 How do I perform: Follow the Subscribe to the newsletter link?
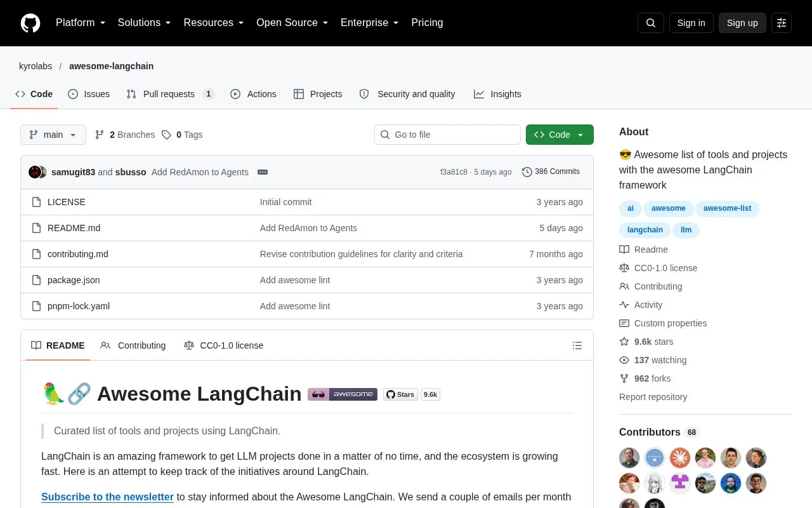point(107,497)
